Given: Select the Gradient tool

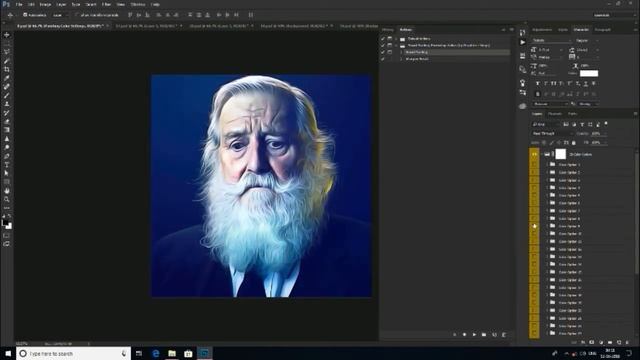Looking at the screenshot, I should tap(7, 130).
